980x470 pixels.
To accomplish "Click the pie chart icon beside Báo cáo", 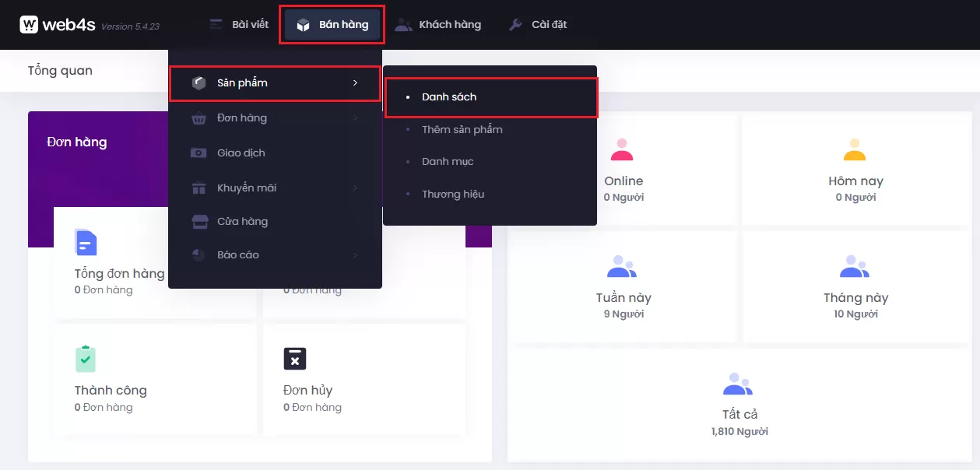I will pyautogui.click(x=199, y=255).
